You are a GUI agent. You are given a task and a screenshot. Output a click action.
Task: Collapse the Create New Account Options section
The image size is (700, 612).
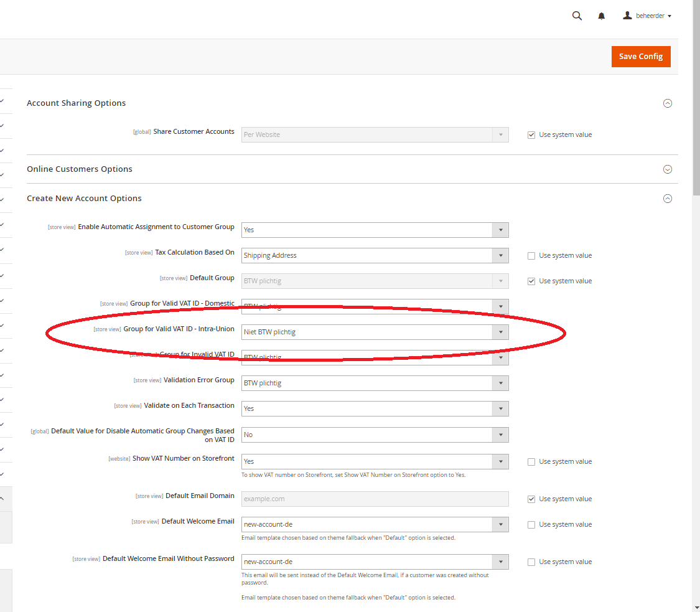coord(668,199)
